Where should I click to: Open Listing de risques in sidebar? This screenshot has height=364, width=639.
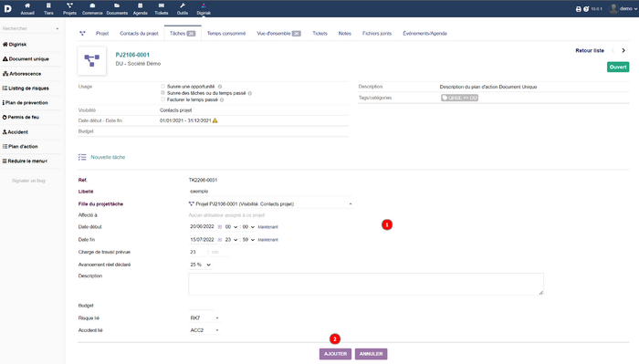(26, 88)
